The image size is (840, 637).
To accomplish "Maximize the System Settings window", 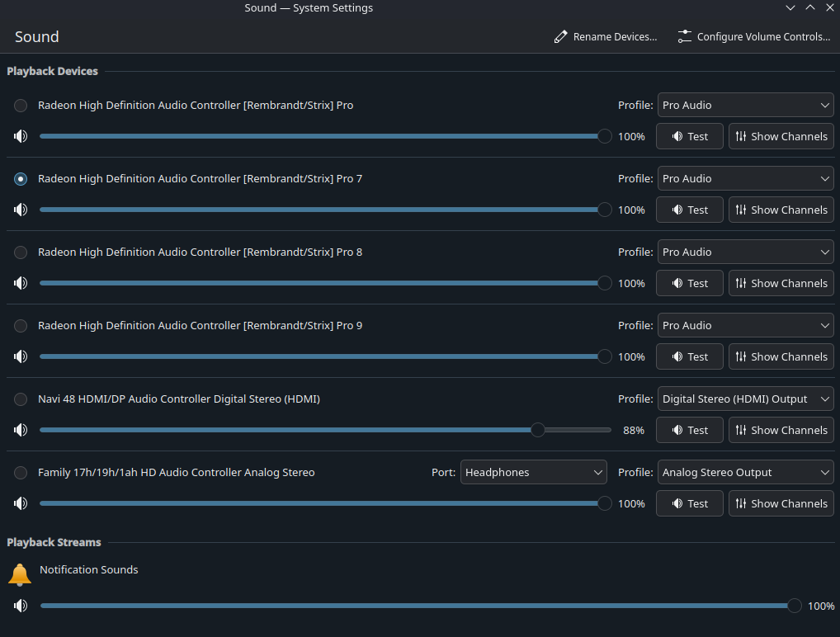I will click(x=810, y=7).
